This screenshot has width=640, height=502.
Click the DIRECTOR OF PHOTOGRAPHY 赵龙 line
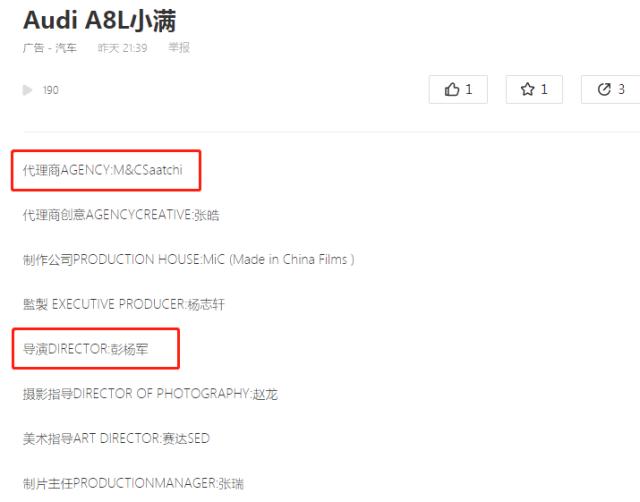(x=150, y=394)
